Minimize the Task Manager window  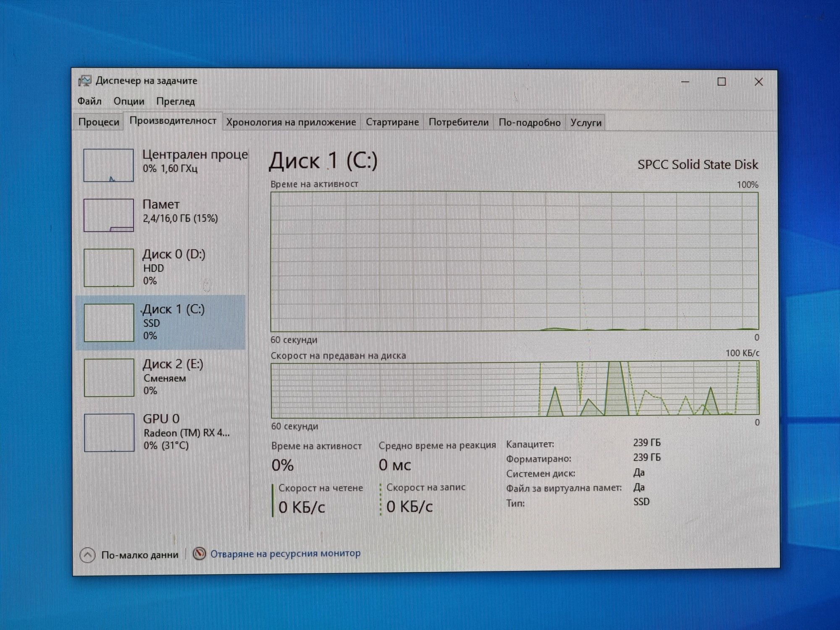pos(685,81)
